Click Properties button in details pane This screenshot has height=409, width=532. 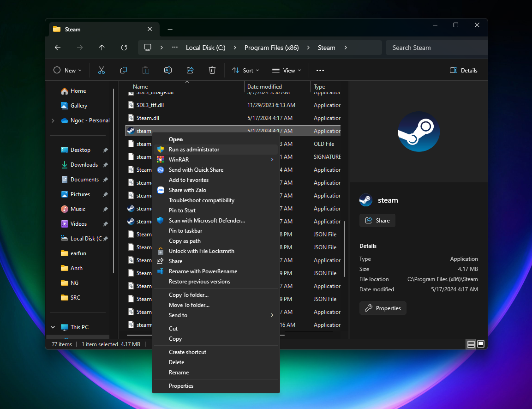click(383, 308)
